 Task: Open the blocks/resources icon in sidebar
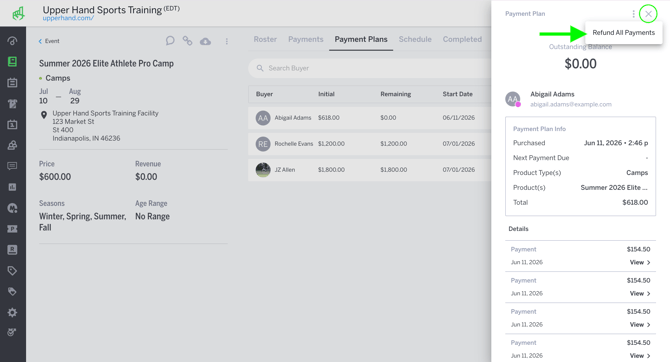(x=12, y=145)
